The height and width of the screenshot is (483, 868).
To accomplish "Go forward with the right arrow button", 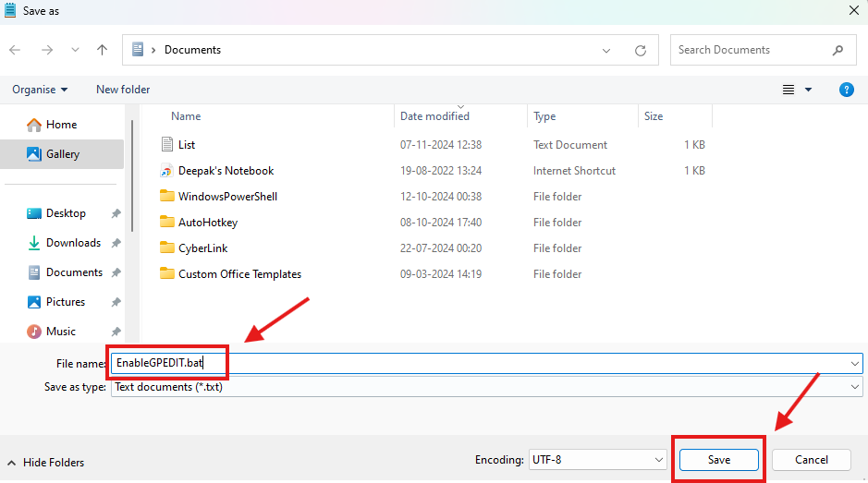I will 47,50.
